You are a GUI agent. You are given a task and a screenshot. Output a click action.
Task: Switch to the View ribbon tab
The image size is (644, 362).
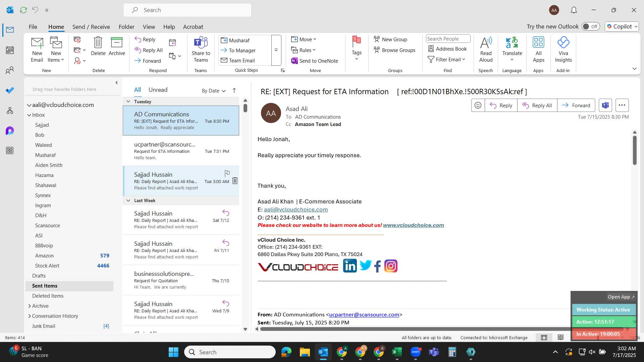(149, 27)
